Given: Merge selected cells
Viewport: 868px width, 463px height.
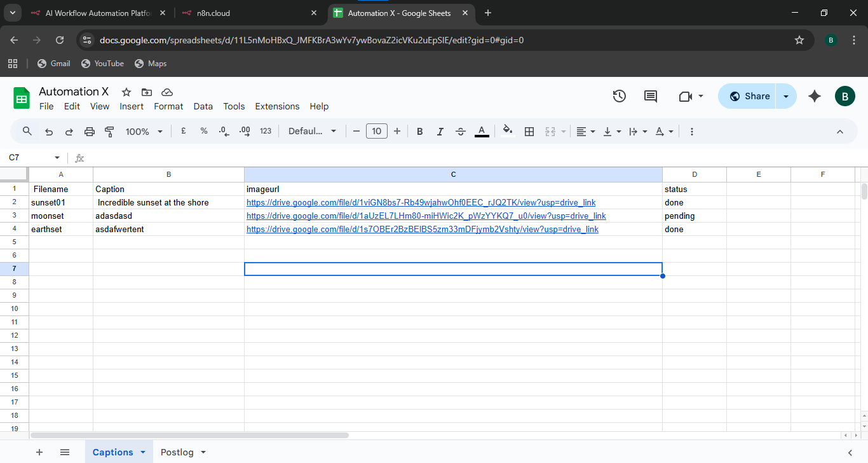Looking at the screenshot, I should coord(550,131).
